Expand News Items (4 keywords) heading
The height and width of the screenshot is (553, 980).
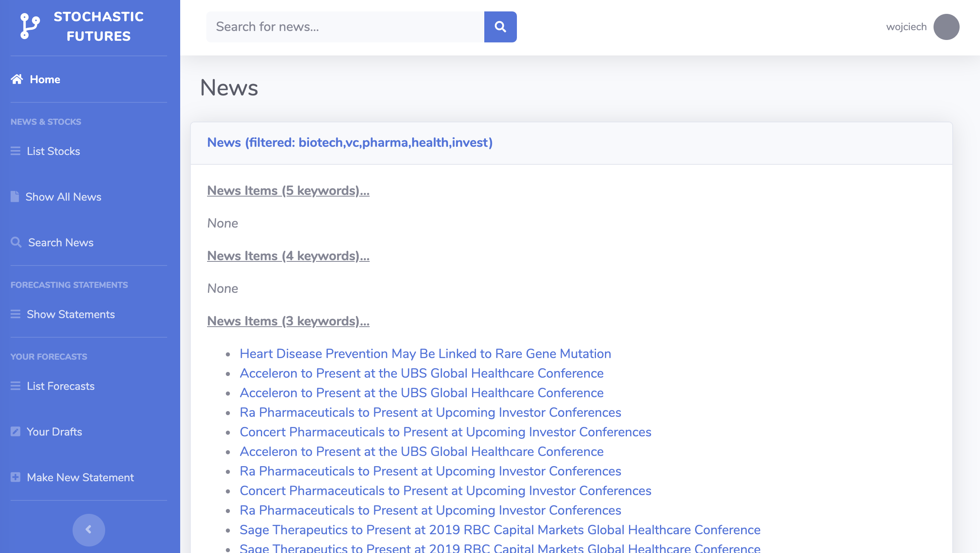pos(288,256)
